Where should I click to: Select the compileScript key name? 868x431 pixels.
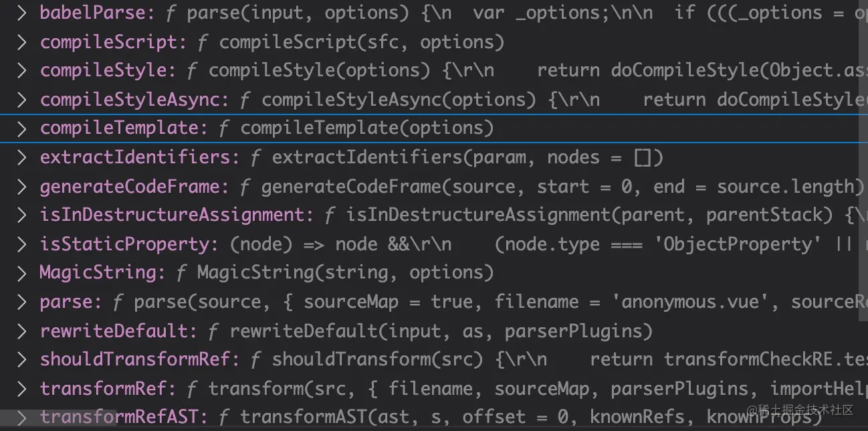114,43
